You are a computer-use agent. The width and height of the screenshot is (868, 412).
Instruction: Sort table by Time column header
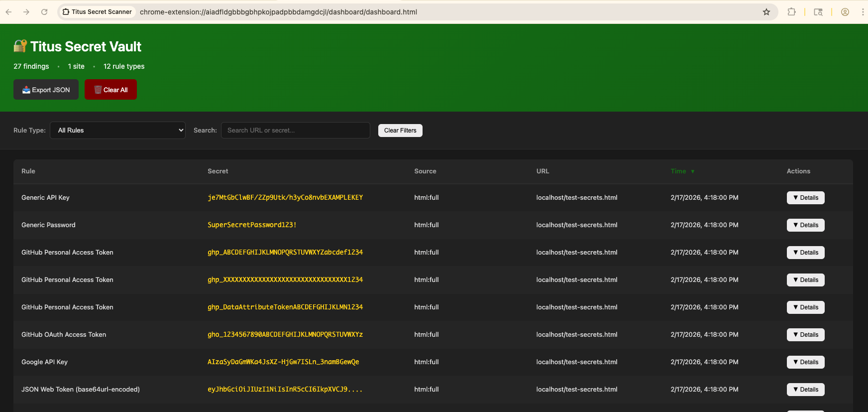click(x=682, y=171)
